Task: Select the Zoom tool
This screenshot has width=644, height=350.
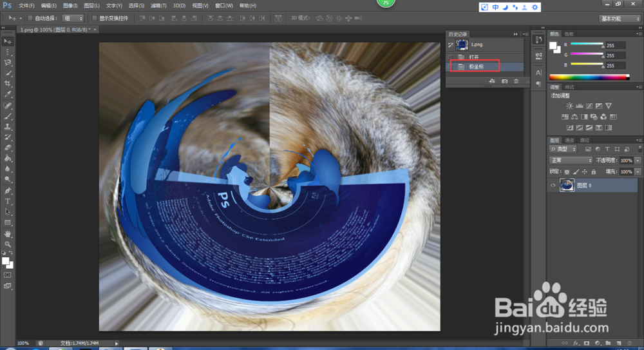Action: 7,244
